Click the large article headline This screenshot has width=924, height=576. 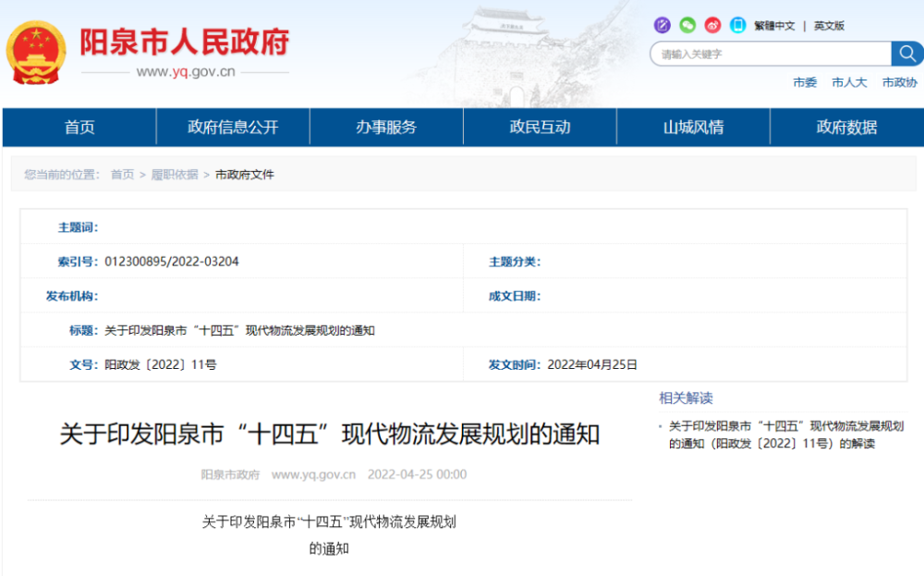(330, 434)
